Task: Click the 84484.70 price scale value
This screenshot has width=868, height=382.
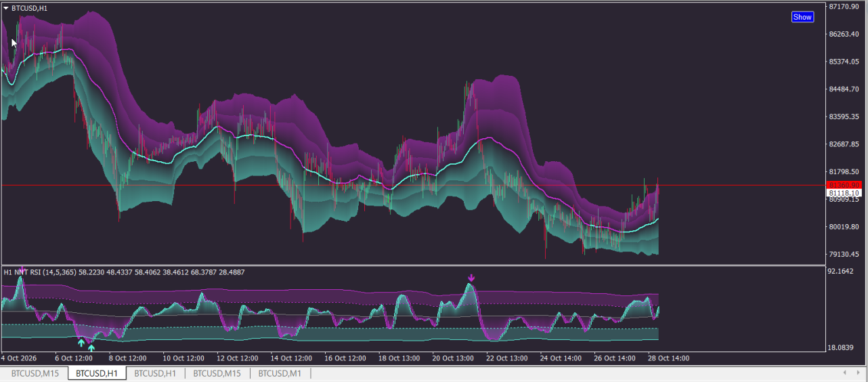Action: click(x=844, y=89)
